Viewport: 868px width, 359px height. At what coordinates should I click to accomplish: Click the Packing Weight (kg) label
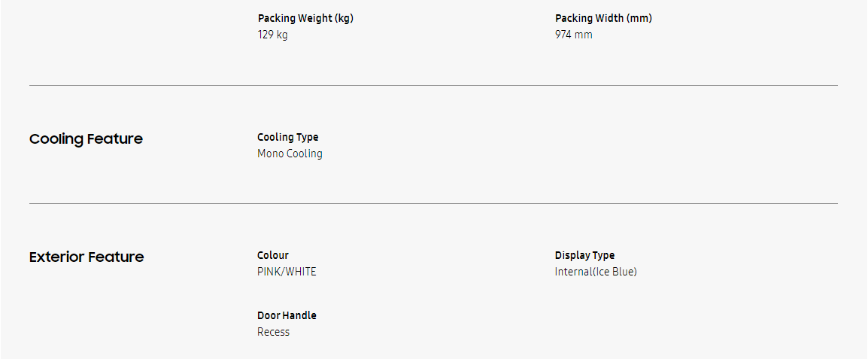point(305,18)
